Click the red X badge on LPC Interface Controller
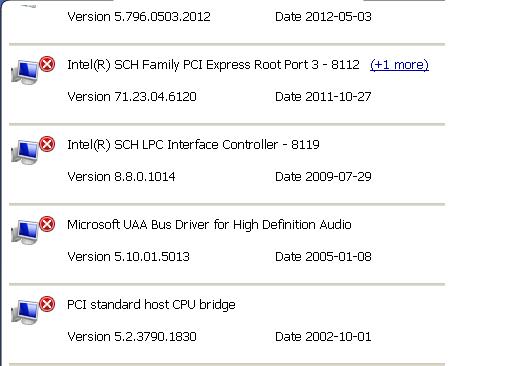512x366 pixels. click(47, 144)
